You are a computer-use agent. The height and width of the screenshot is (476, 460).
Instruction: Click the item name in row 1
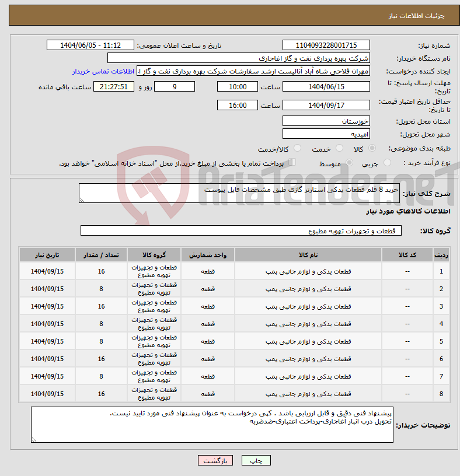coord(308,271)
